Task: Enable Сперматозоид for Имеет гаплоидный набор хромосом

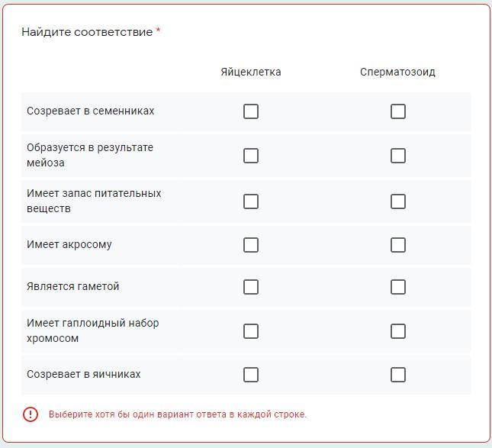Action: click(x=397, y=331)
